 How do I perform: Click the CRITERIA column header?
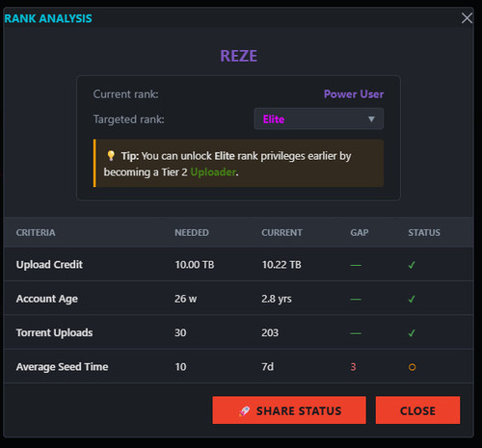(x=36, y=232)
